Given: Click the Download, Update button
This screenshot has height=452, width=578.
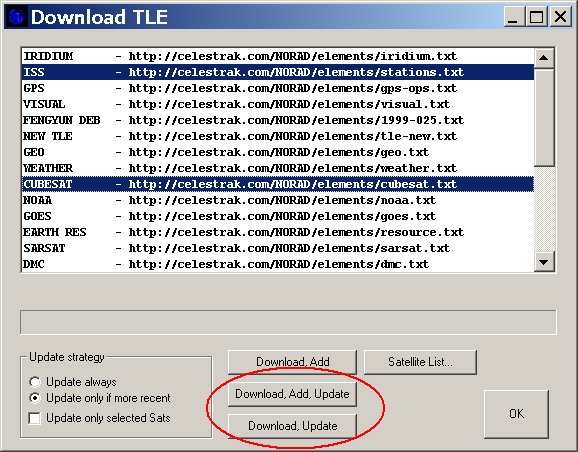Looking at the screenshot, I should (292, 426).
